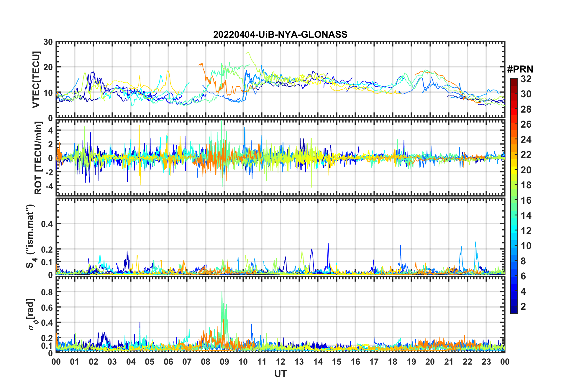The height and width of the screenshot is (392, 561).
Task: Click the VTEC[TECU] y-axis label
Action: point(36,80)
